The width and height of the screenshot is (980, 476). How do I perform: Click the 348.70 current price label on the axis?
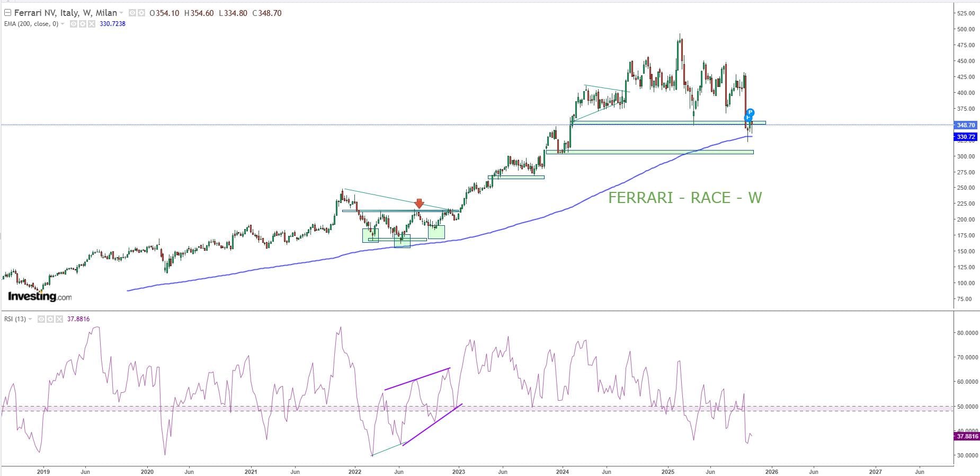tap(965, 126)
